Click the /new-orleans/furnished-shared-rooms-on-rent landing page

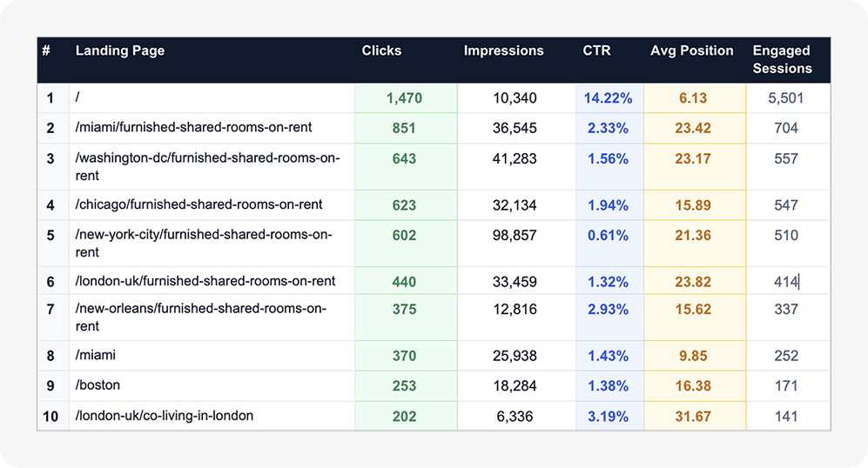click(201, 318)
